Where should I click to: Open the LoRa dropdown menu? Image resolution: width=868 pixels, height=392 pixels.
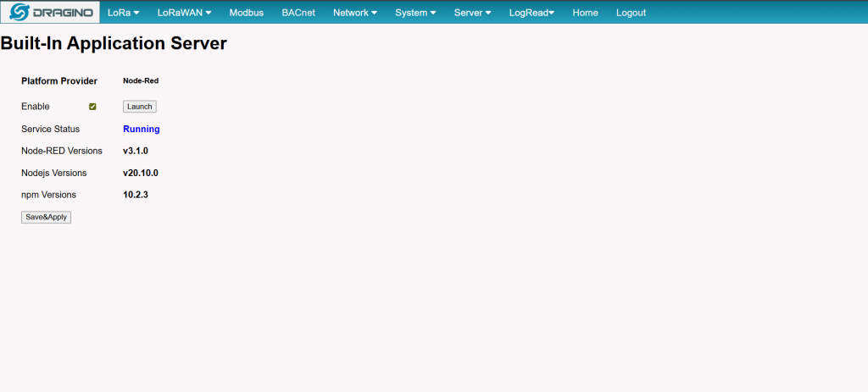[123, 13]
